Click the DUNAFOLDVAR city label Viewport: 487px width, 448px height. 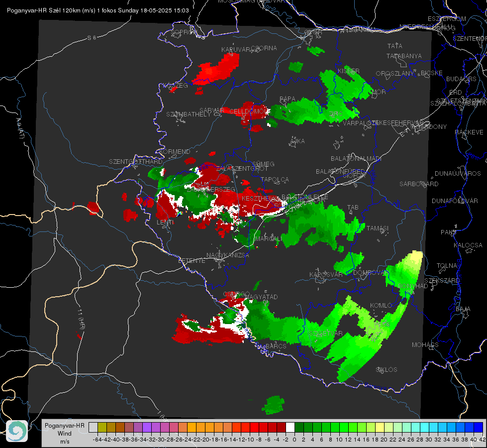(x=455, y=201)
